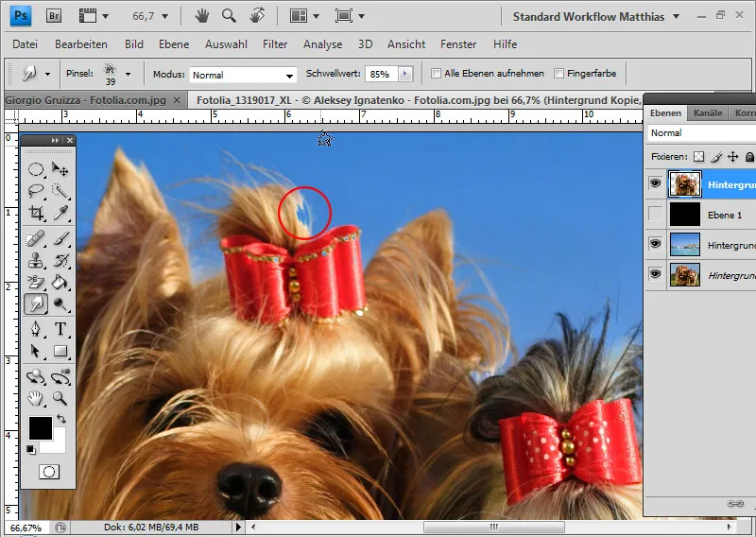Open the Schwellwert slider arrow
This screenshot has width=756, height=537.
click(x=405, y=74)
